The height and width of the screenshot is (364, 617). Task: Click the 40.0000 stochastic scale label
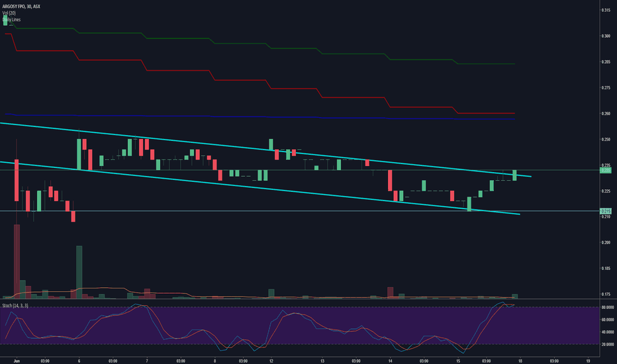[x=607, y=332]
